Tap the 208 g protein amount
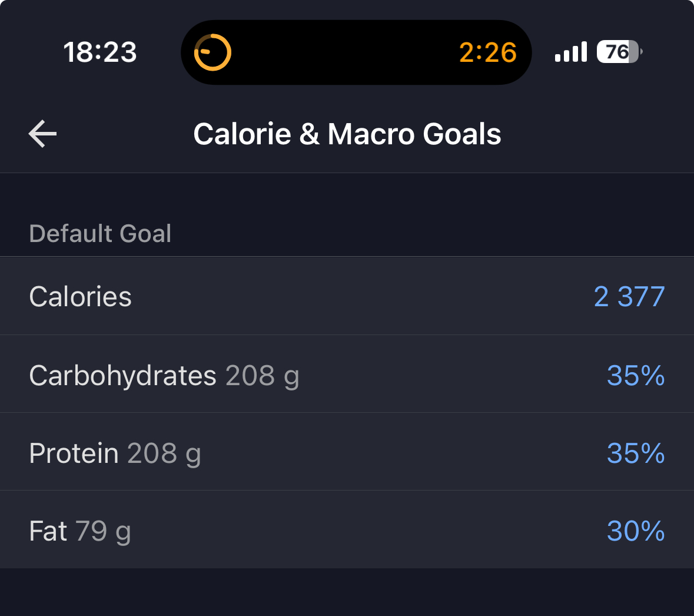The width and height of the screenshot is (694, 616). pos(164,454)
